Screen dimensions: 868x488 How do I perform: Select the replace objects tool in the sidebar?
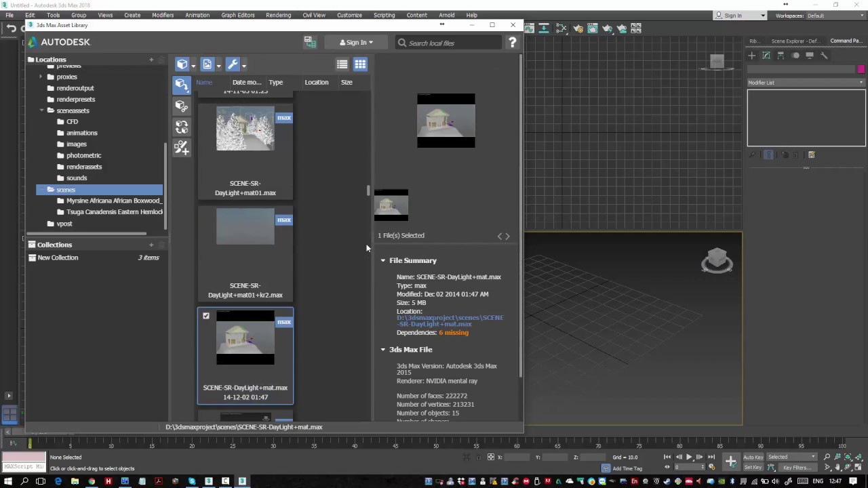(x=181, y=127)
